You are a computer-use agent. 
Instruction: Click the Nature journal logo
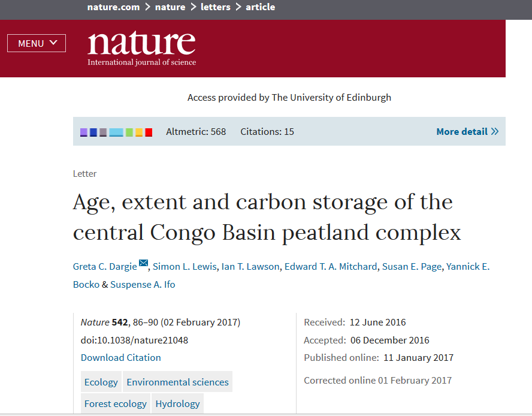(x=142, y=48)
